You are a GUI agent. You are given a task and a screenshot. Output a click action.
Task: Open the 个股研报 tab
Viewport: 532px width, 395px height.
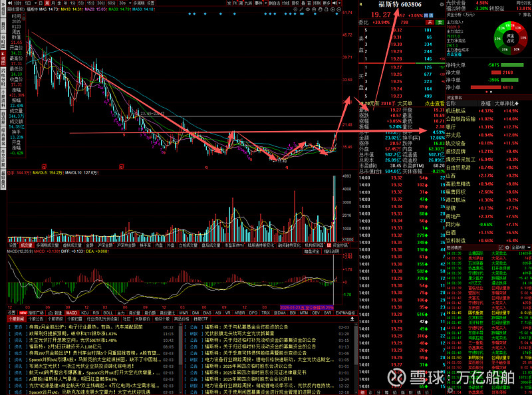coord(55,319)
